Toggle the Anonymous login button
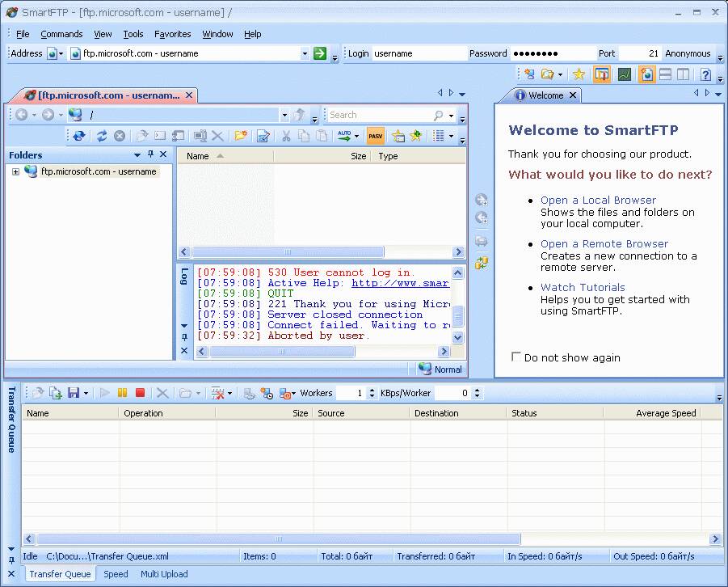Image resolution: width=728 pixels, height=587 pixels. 688,53
